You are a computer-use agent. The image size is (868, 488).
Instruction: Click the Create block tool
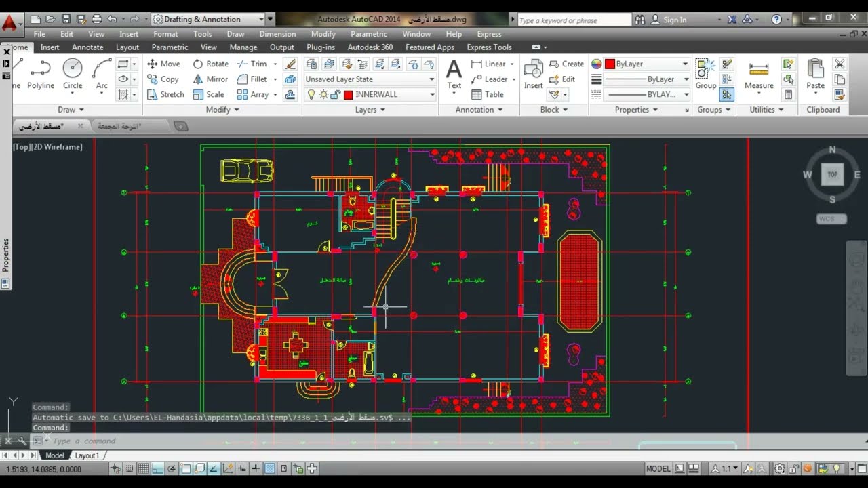coord(566,64)
